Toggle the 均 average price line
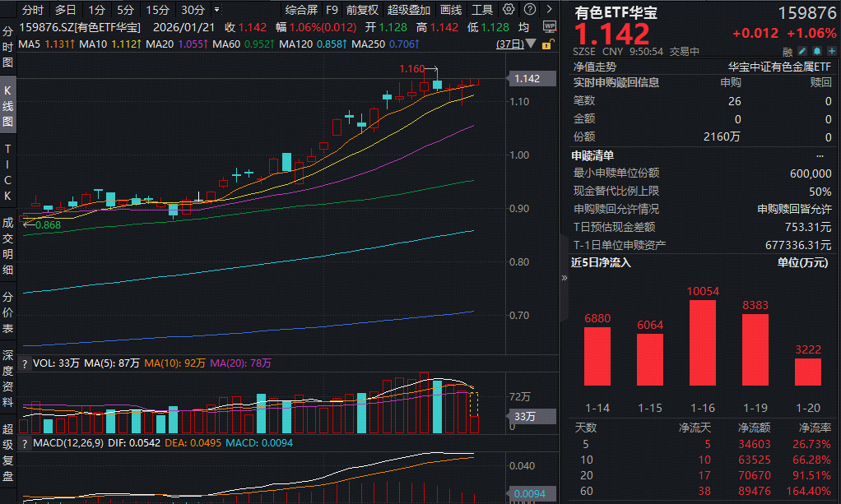 pyautogui.click(x=523, y=26)
